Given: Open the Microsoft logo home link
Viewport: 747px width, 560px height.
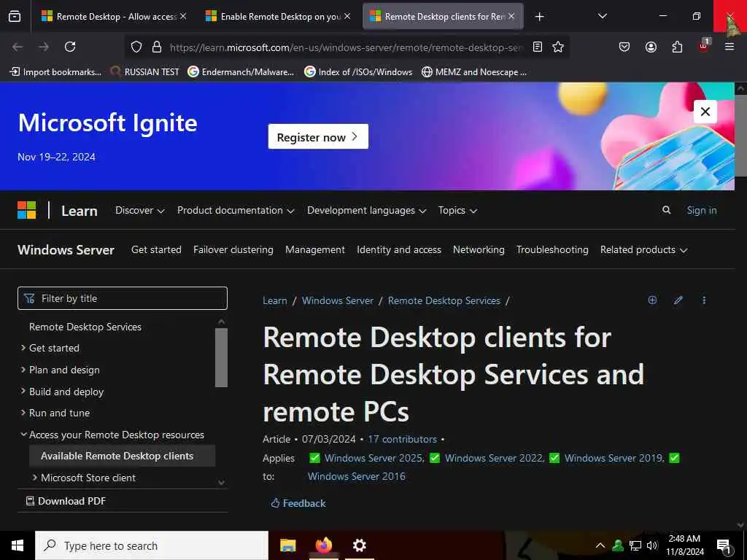Looking at the screenshot, I should (27, 210).
